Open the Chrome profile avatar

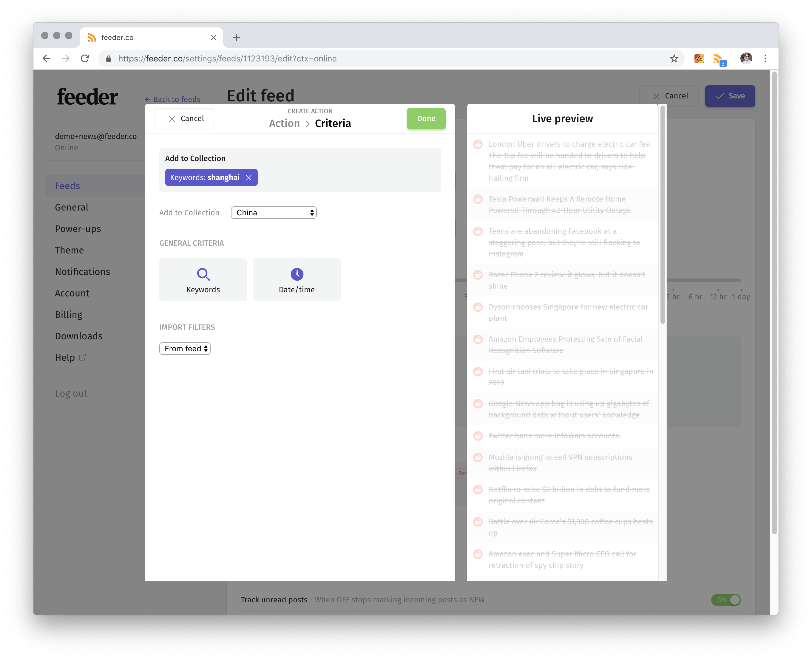point(746,58)
